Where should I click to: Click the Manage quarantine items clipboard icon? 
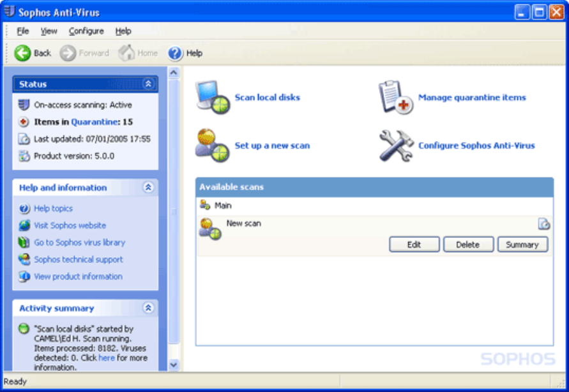point(395,97)
